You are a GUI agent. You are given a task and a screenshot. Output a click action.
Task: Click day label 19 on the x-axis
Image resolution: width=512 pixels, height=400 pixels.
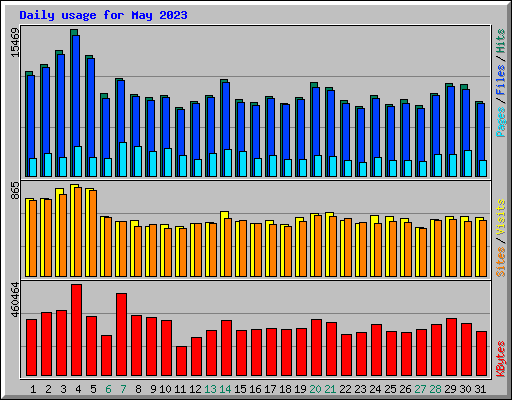(x=300, y=389)
